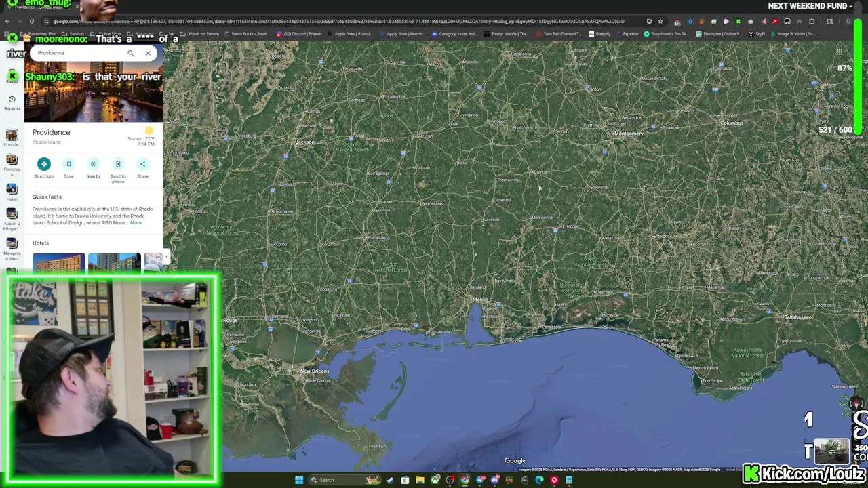Collapse the Maps side panel
The image size is (868, 488).
point(166,256)
